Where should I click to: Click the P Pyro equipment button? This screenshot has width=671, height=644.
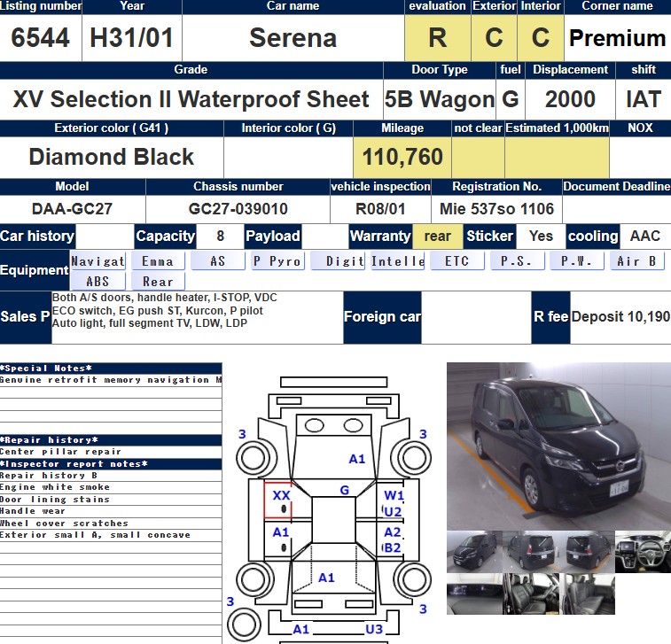coord(277,260)
